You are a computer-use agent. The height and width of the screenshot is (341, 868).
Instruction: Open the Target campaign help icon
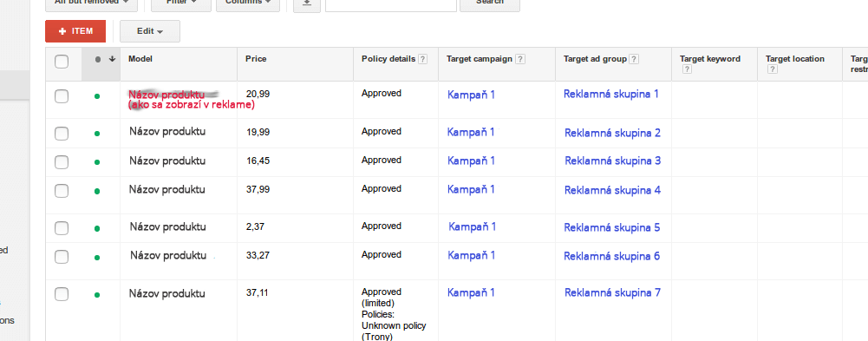tap(520, 59)
